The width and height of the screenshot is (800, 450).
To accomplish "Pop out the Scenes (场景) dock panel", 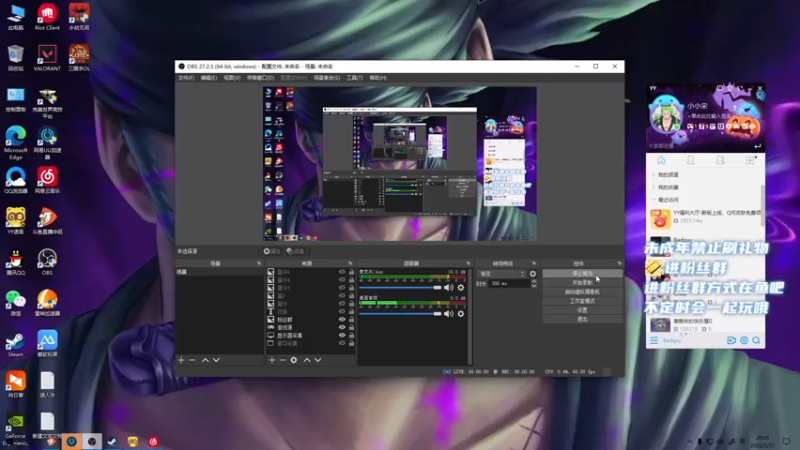I will 259,263.
